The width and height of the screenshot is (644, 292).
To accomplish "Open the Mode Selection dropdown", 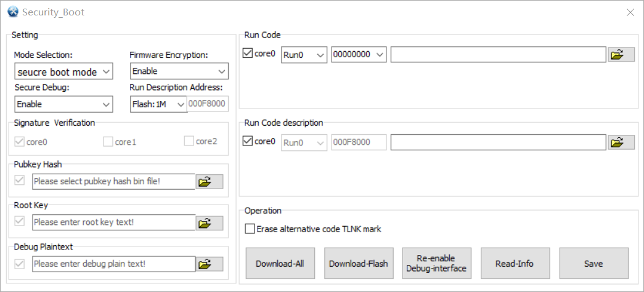I will (63, 71).
